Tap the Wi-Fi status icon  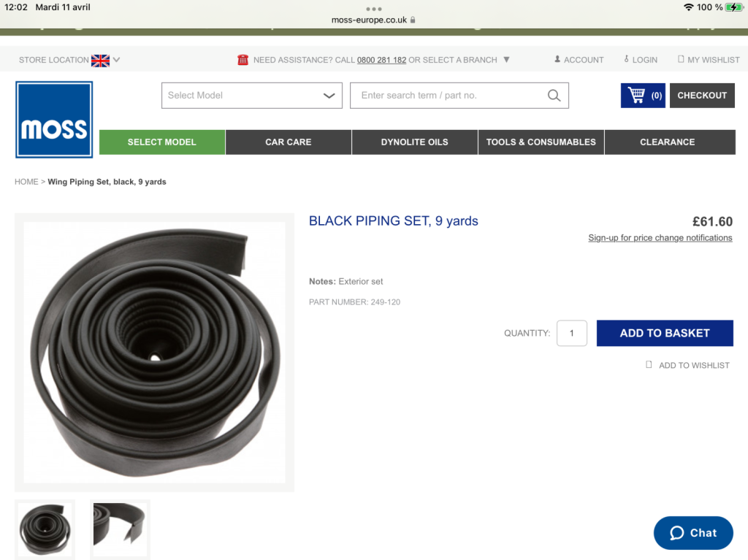click(688, 7)
